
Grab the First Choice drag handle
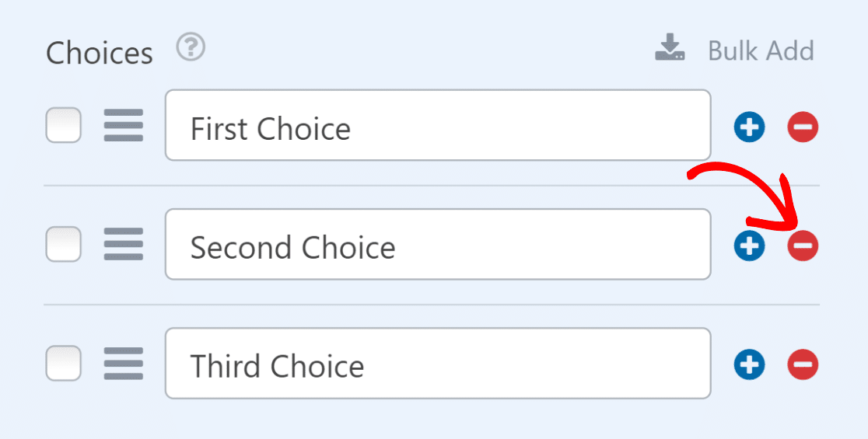pos(124,126)
